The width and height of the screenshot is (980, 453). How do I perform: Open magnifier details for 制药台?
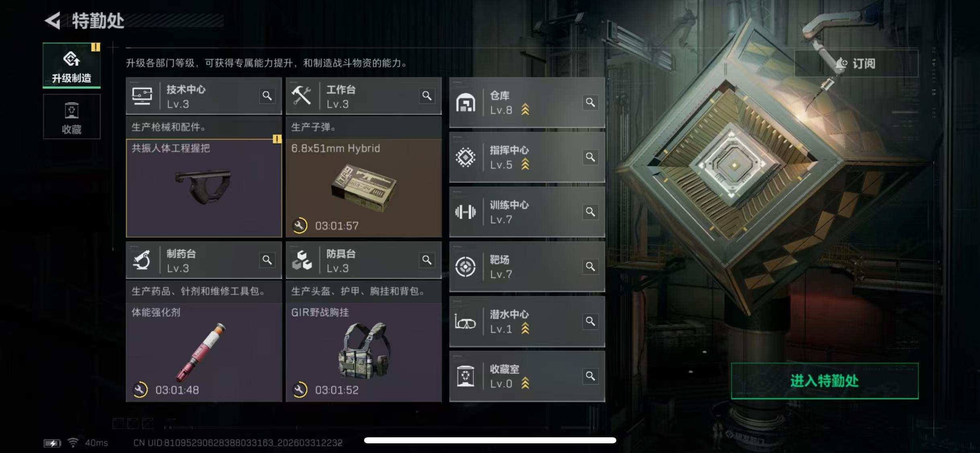pos(267,260)
